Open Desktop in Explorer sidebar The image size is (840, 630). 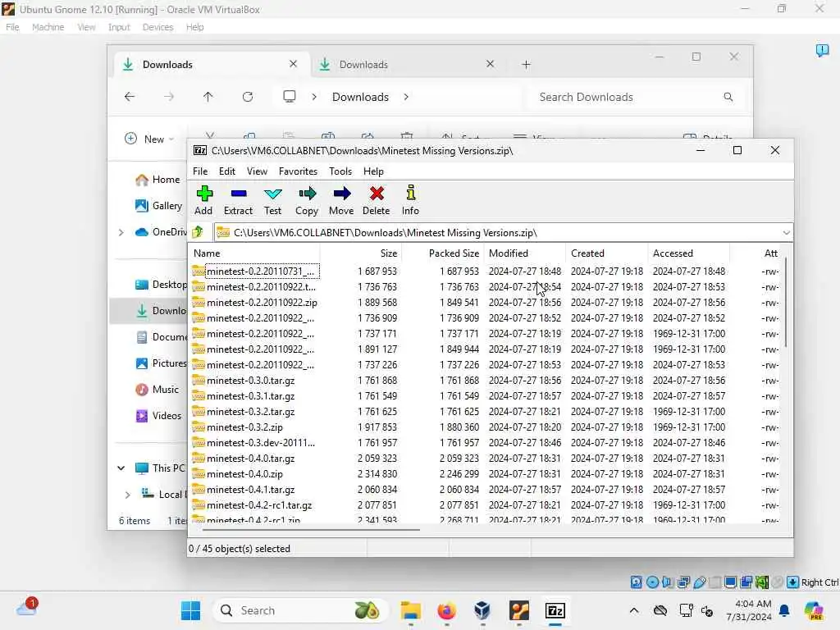tap(161, 285)
